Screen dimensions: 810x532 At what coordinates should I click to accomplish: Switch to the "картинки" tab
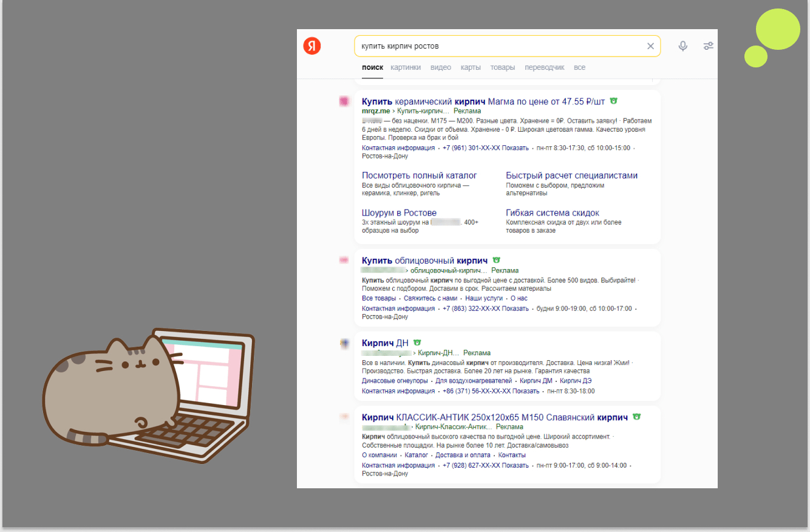click(406, 67)
